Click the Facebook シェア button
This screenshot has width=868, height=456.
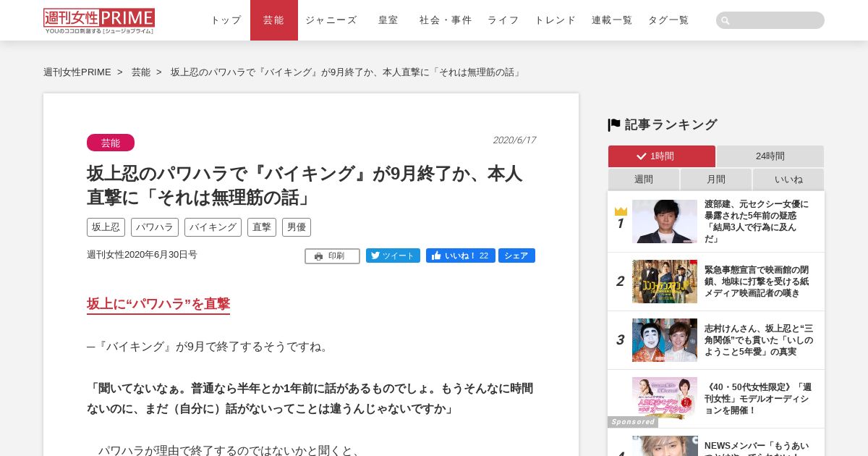(x=516, y=256)
